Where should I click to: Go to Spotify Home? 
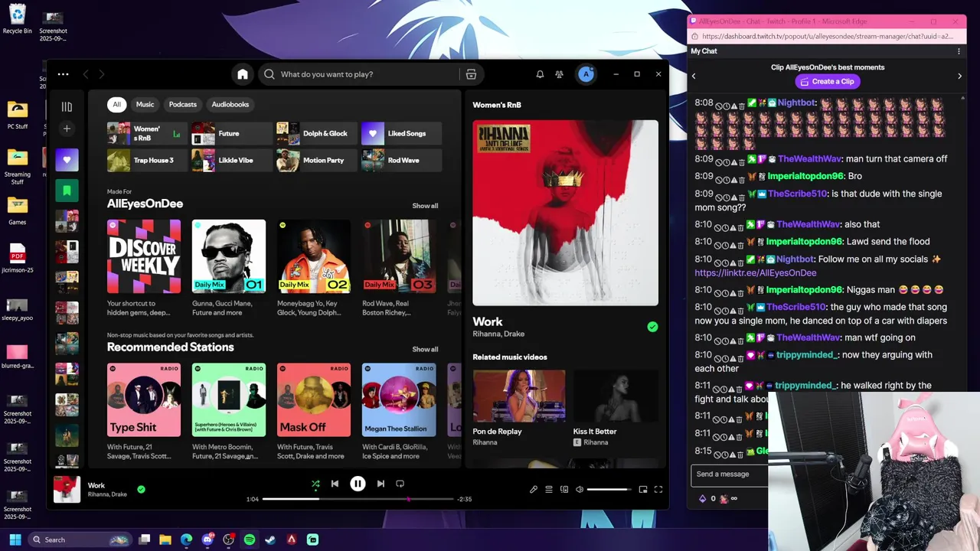point(243,74)
